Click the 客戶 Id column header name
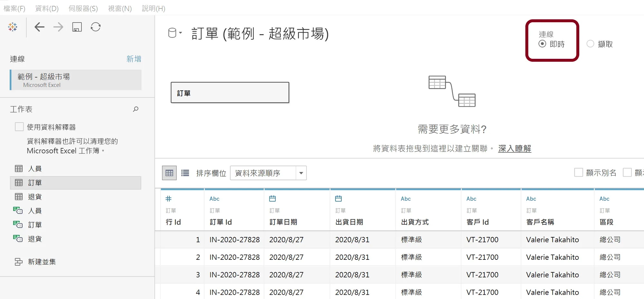Image resolution: width=644 pixels, height=299 pixels. [478, 222]
